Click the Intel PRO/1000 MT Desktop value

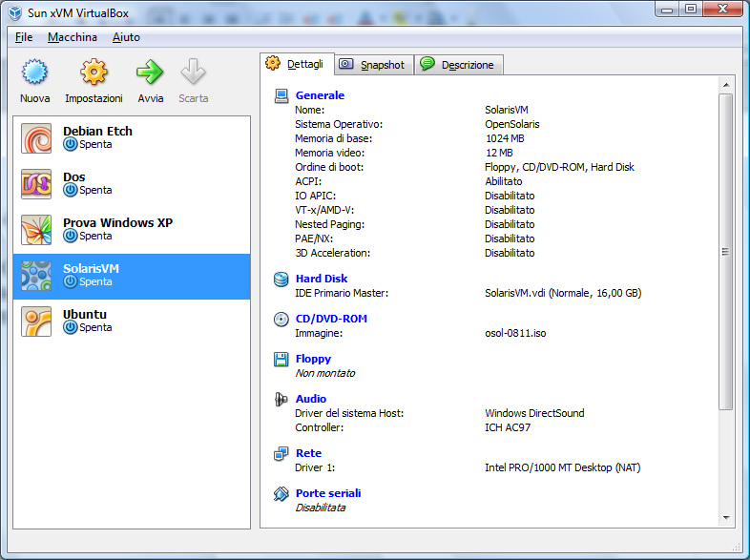click(563, 467)
